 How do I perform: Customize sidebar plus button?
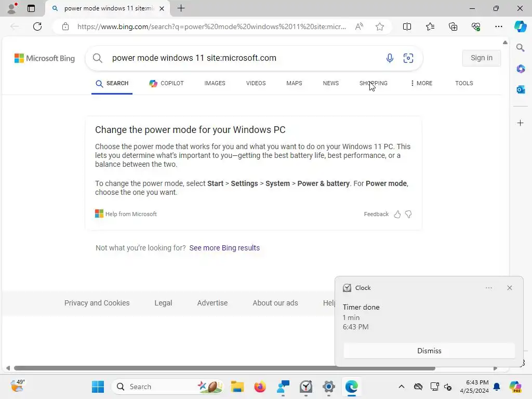(x=521, y=123)
